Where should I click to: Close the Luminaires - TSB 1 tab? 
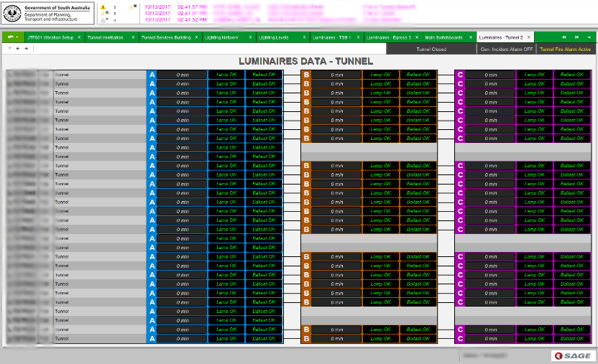tap(358, 37)
